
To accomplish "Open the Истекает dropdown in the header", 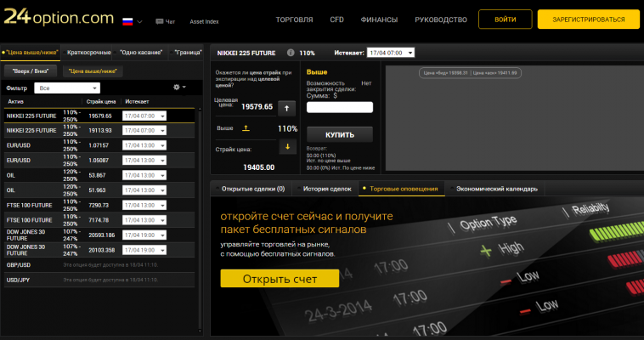I will click(391, 53).
